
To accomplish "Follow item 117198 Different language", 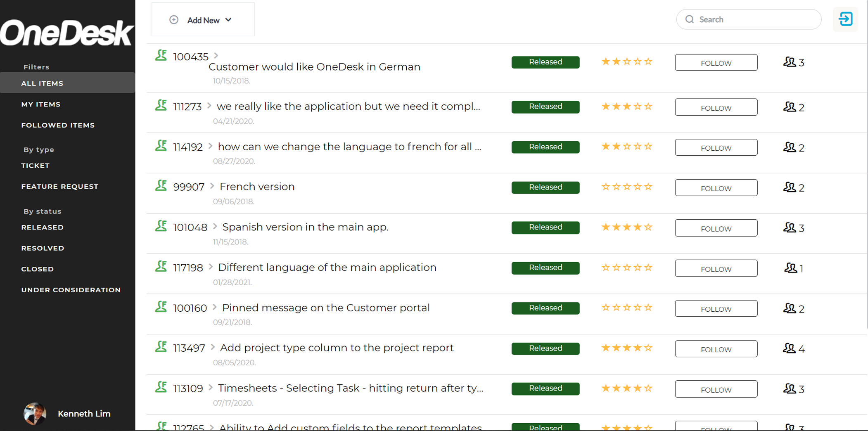I will (716, 268).
